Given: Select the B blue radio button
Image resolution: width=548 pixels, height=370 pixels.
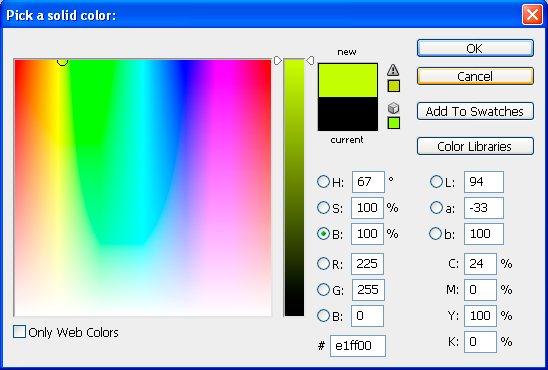Looking at the screenshot, I should (323, 315).
